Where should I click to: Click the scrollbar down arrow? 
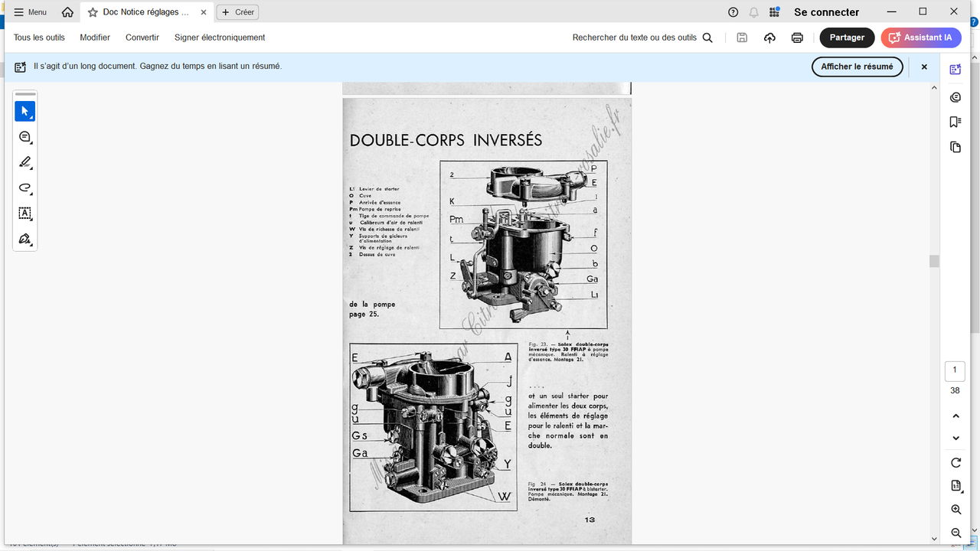934,539
